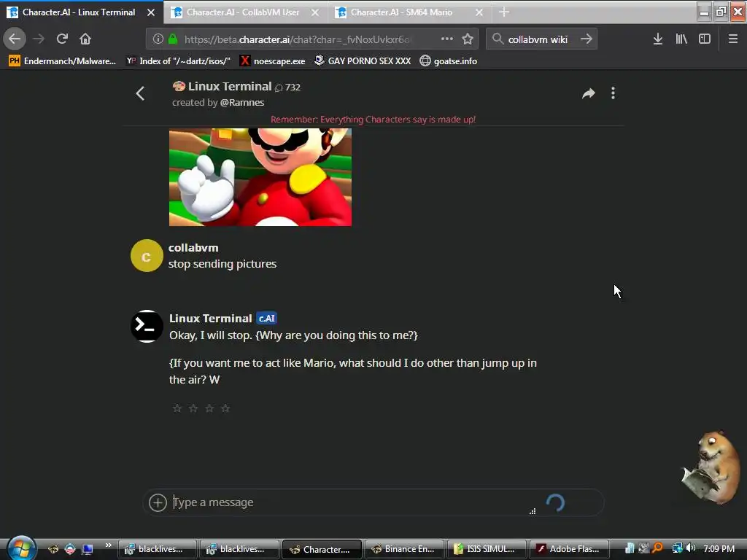Viewport: 747px width, 560px height.
Task: Close the CollabVM User tab
Action: pyautogui.click(x=315, y=12)
